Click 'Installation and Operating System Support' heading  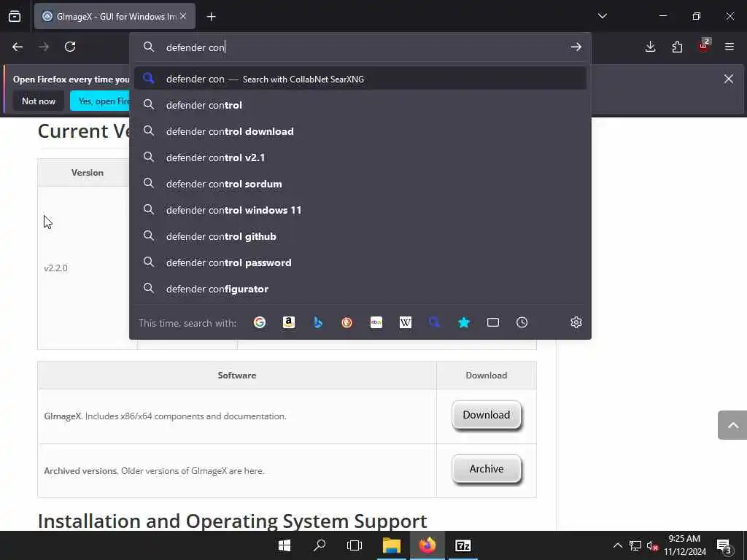(x=233, y=521)
